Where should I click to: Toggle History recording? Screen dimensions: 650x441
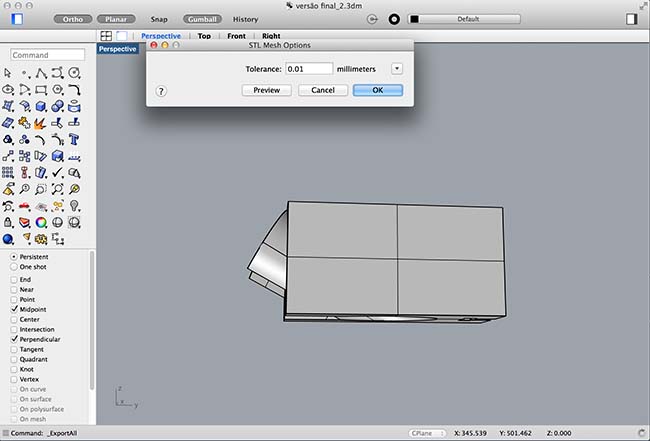(x=245, y=19)
